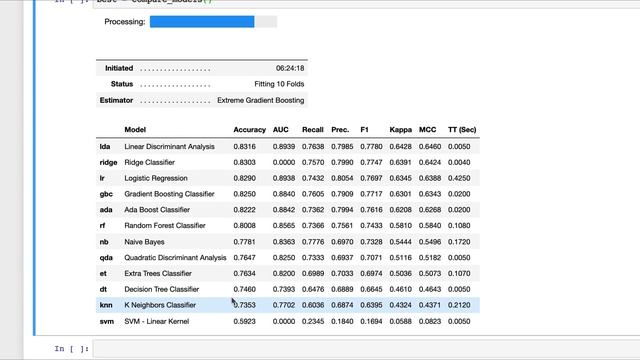
Task: Click the ada row index label
Action: click(106, 210)
